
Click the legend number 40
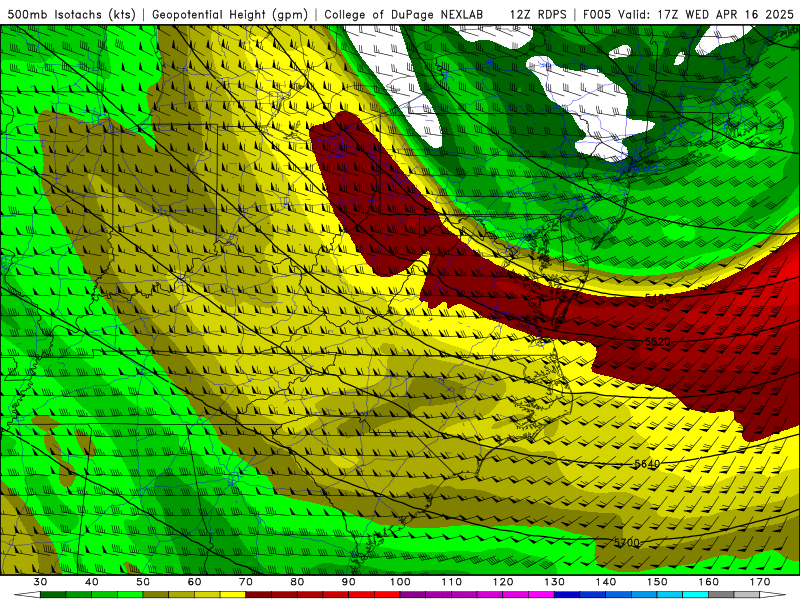[x=92, y=582]
